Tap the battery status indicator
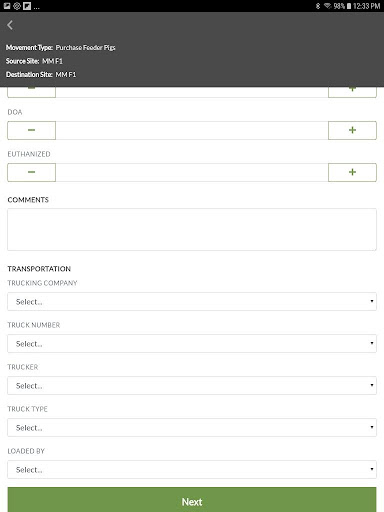384x512 pixels. [x=349, y=6]
